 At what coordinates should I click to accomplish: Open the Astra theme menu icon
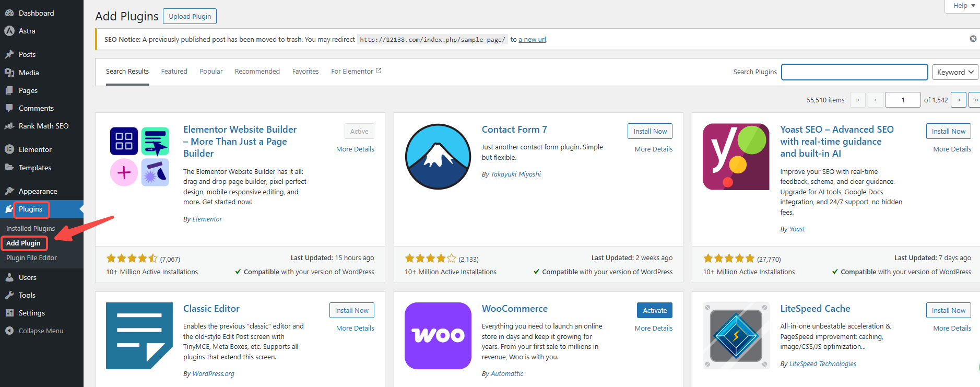(9, 31)
